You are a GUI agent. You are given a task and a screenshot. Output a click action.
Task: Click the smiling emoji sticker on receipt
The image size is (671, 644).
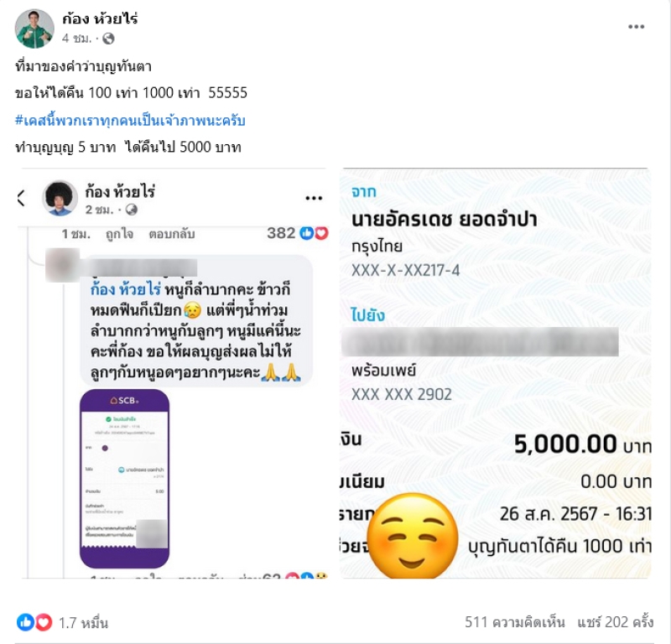click(x=412, y=535)
